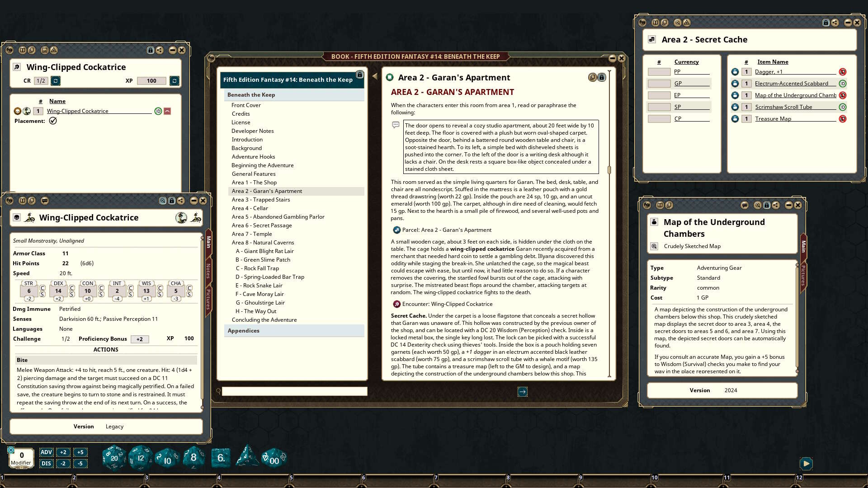The width and height of the screenshot is (868, 488).
Task: Apply the -5 modifier button
Action: (80, 464)
